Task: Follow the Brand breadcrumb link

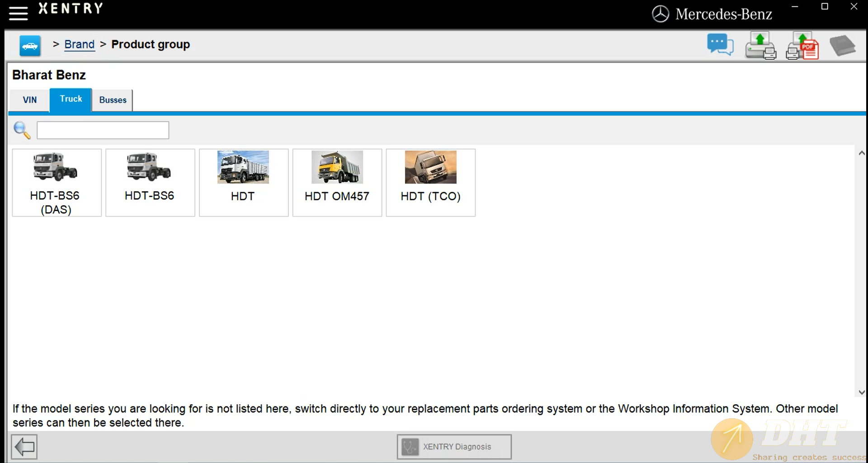Action: point(80,44)
